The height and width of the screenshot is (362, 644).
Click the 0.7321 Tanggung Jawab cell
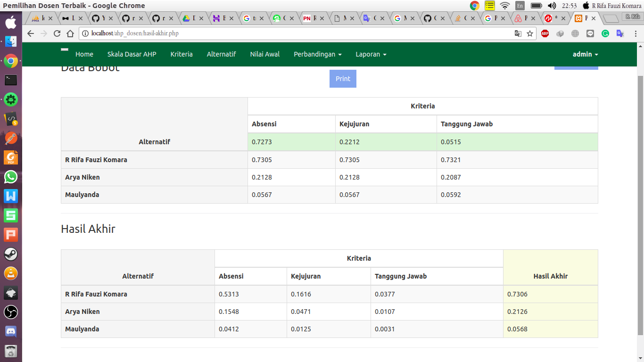click(517, 160)
